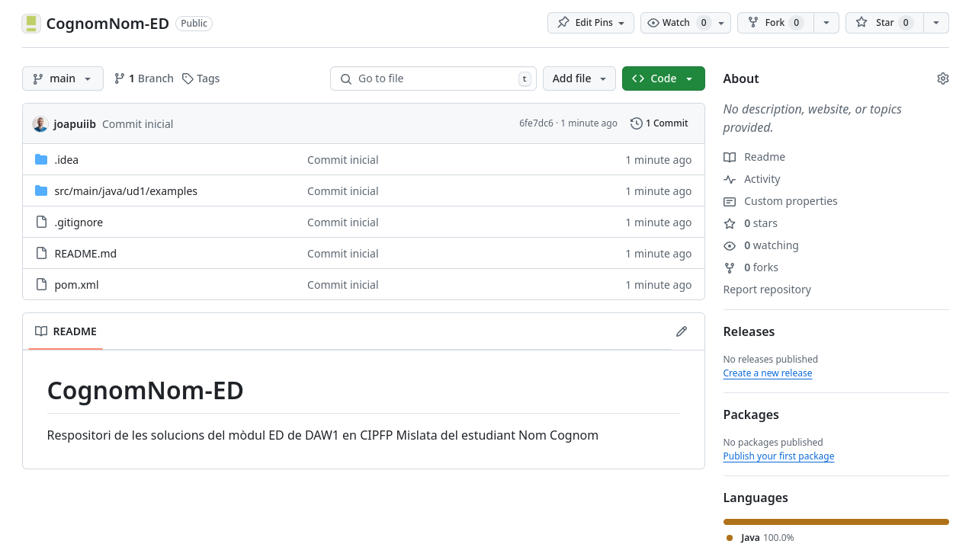Open latest 'Commit inicial' message in header
Screen dimensions: 969x560
[138, 124]
